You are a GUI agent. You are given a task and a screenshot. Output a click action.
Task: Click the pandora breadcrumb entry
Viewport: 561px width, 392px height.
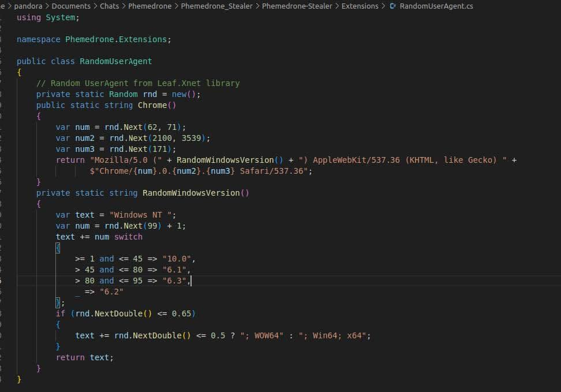(x=28, y=7)
